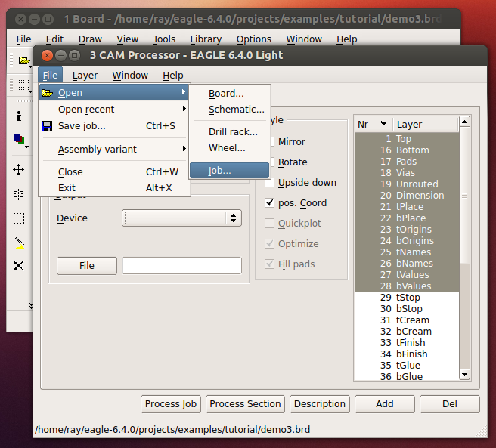
Task: Click the Del button
Action: coord(449,403)
